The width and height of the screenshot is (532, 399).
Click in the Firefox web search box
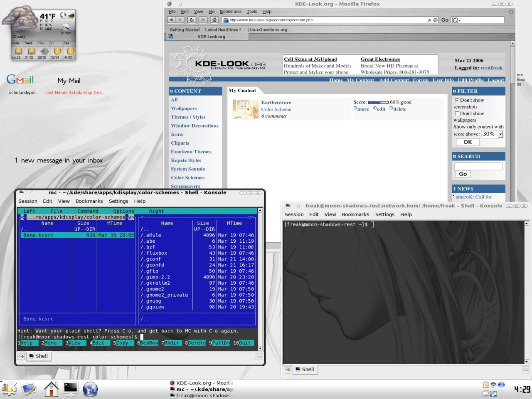click(x=482, y=20)
